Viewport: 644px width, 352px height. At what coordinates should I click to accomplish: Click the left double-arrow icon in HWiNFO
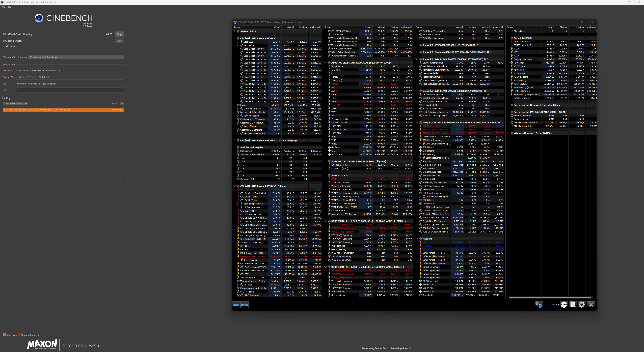236,305
